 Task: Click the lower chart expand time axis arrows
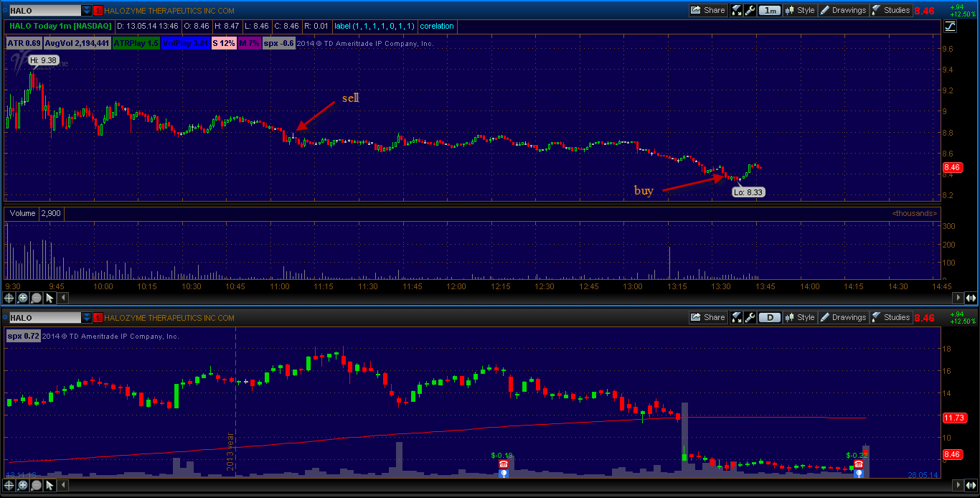click(x=971, y=486)
